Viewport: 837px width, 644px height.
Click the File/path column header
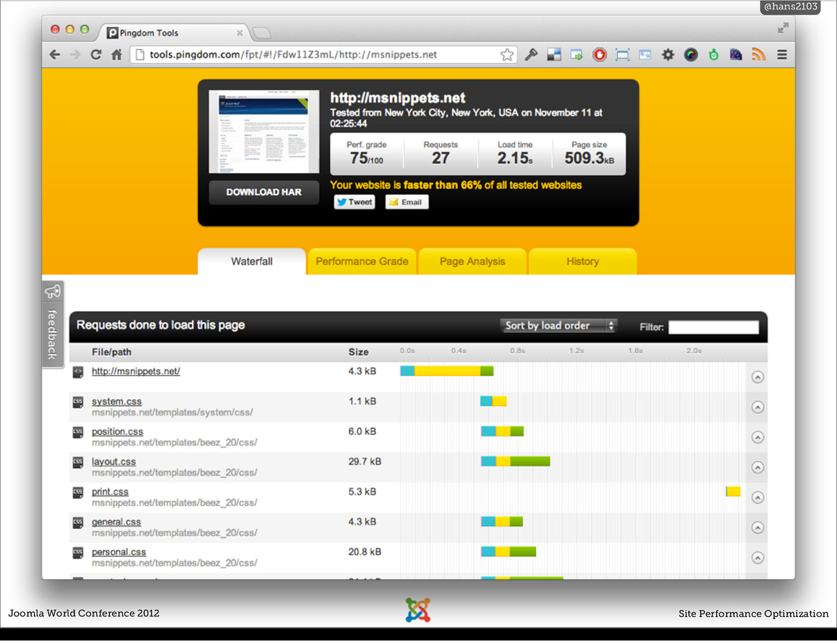(111, 352)
